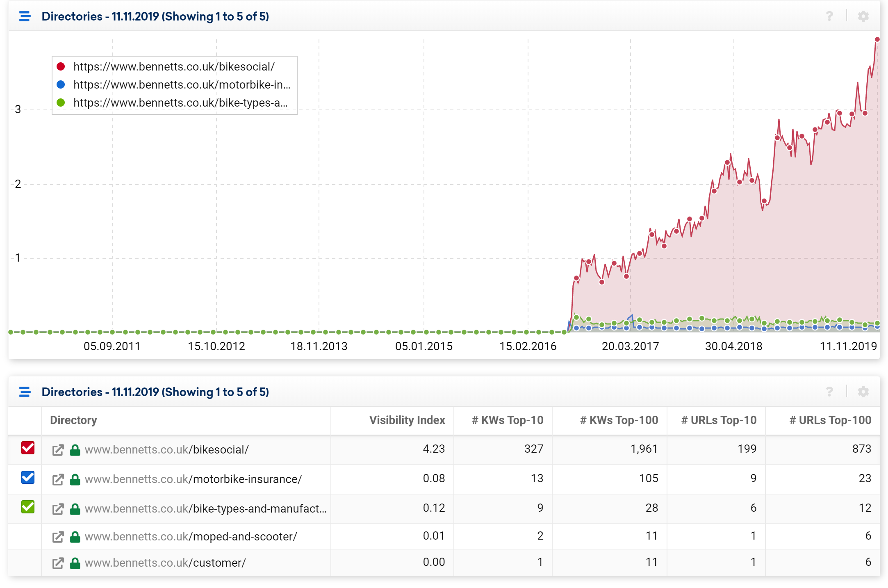Click the table panel help question mark
This screenshot has height=588, width=888.
829,392
